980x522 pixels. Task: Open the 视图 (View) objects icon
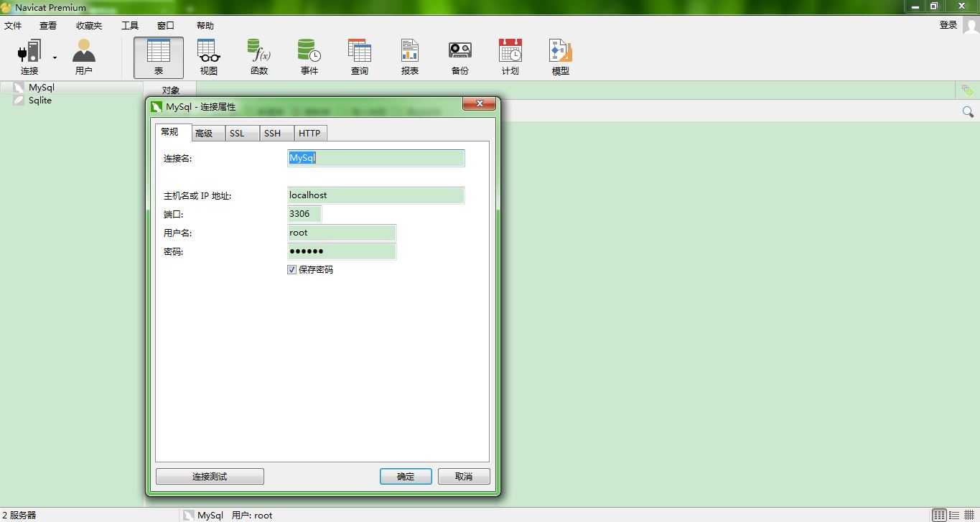tap(209, 57)
